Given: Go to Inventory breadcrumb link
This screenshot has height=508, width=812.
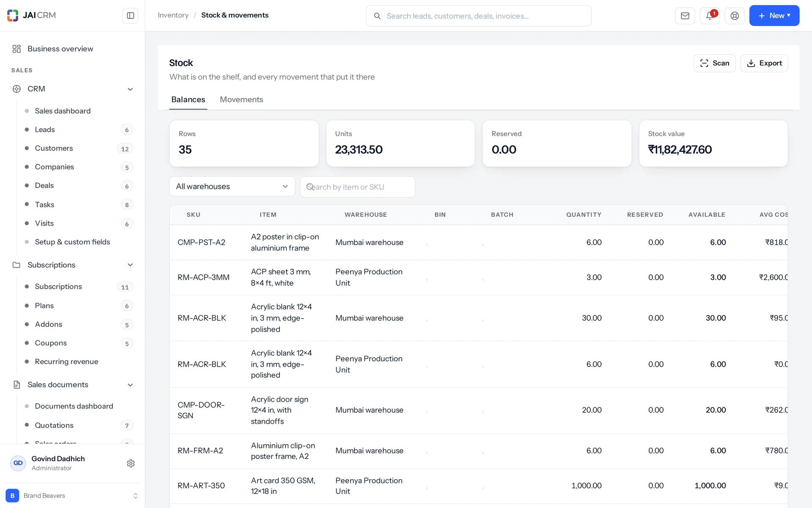Looking at the screenshot, I should pyautogui.click(x=173, y=15).
